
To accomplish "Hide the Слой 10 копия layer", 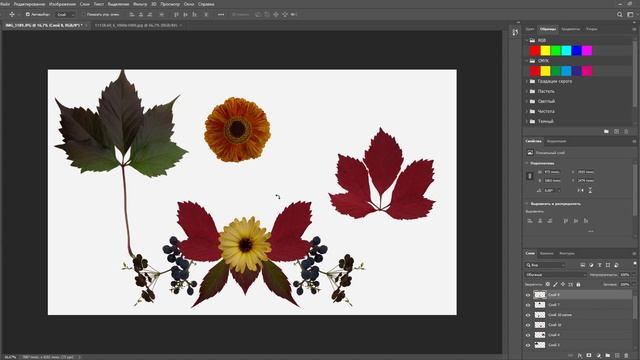I will coord(528,315).
